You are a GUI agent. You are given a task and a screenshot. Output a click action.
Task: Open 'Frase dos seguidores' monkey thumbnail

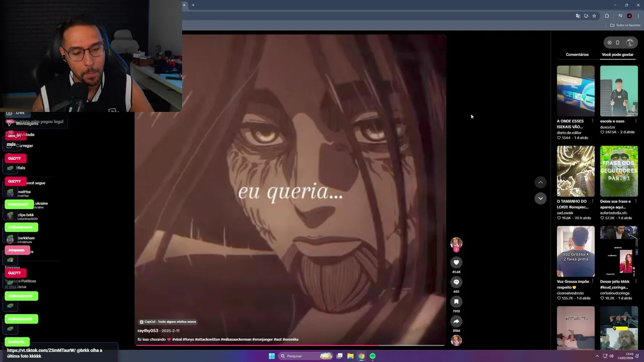click(619, 171)
